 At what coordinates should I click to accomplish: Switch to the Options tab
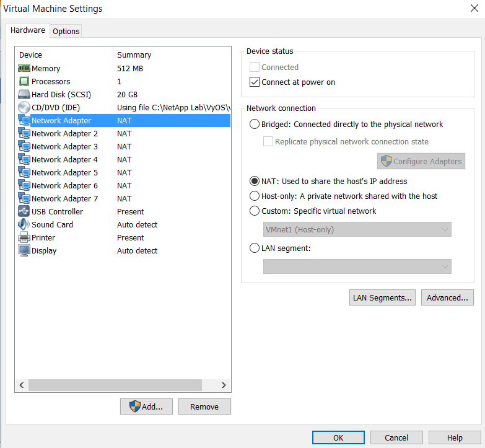coord(66,31)
